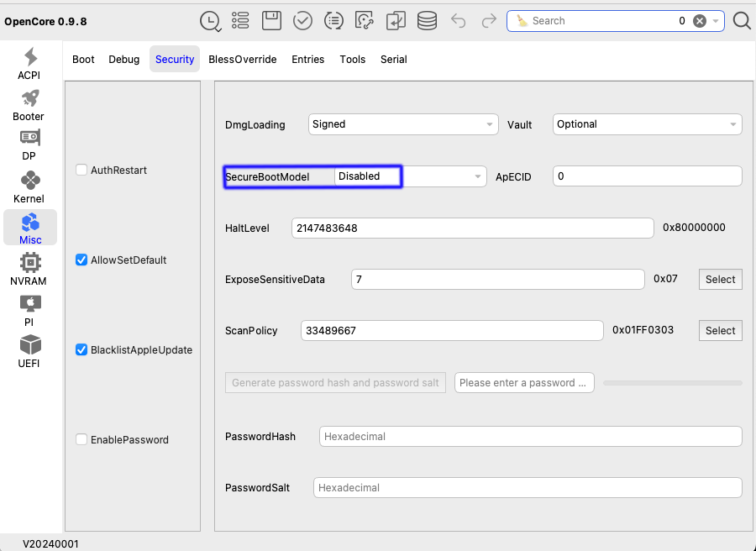Screen dimensions: 756x551
Task: Switch to the Debug tab
Action: [124, 60]
